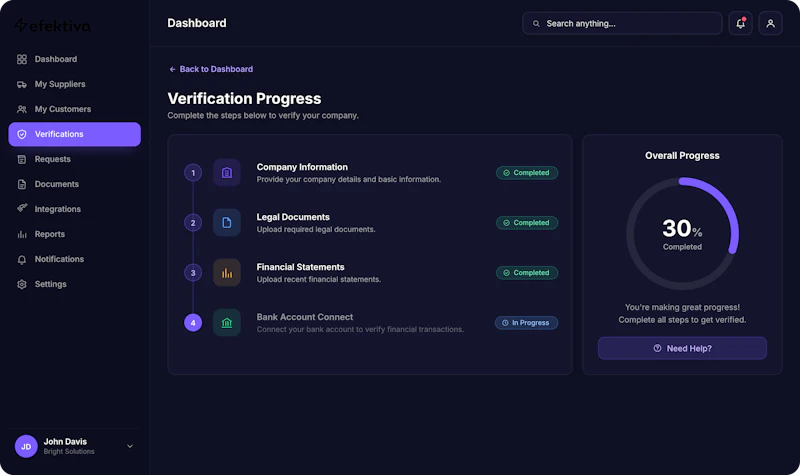Click the Notifications bell icon in sidebar
Screen dimensions: 800x475
(x=21, y=259)
